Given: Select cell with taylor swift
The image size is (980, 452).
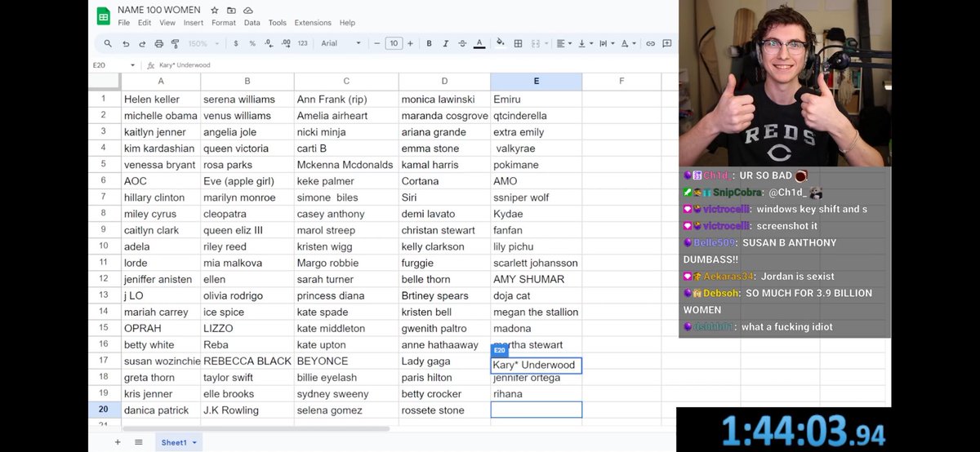Looking at the screenshot, I should pos(247,378).
